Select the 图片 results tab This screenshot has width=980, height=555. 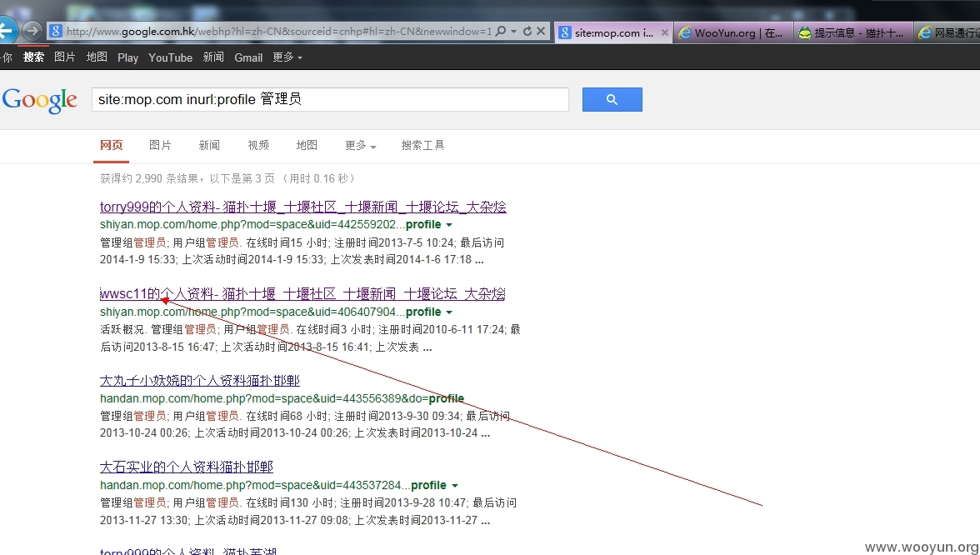[160, 146]
